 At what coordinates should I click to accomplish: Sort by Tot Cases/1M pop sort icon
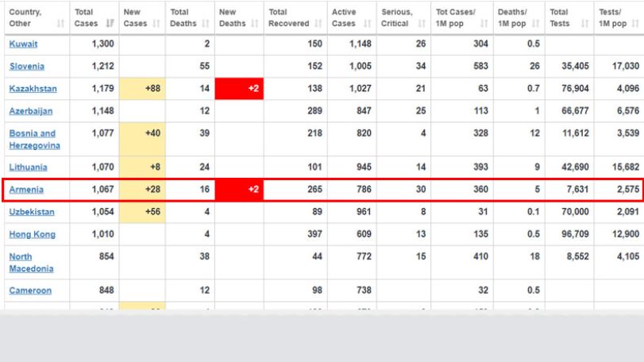point(484,23)
